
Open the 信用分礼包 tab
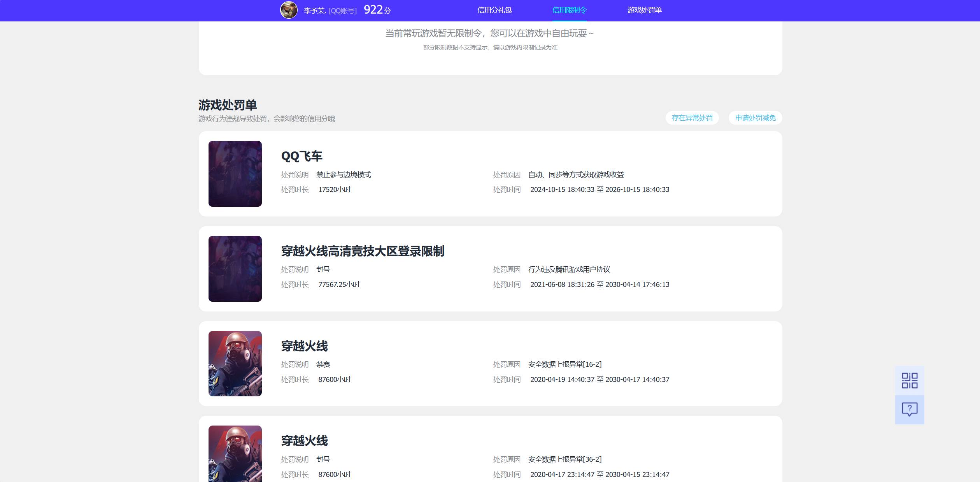tap(494, 10)
